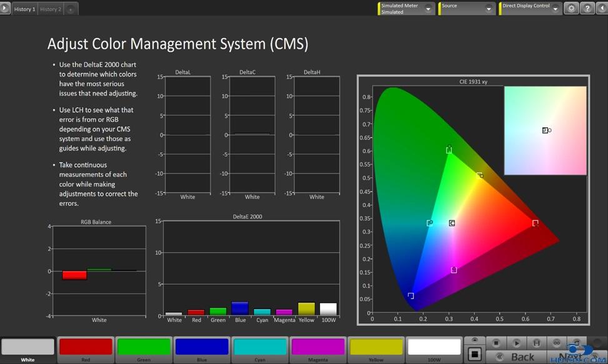
Task: Click the Blue bar in DeltaE 2000 chart
Action: pos(240,308)
